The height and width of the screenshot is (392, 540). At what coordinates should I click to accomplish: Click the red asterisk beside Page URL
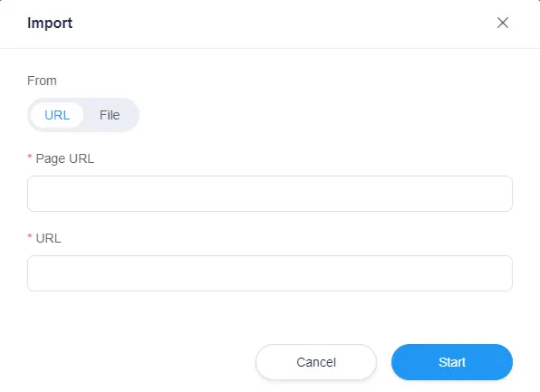[x=30, y=158]
